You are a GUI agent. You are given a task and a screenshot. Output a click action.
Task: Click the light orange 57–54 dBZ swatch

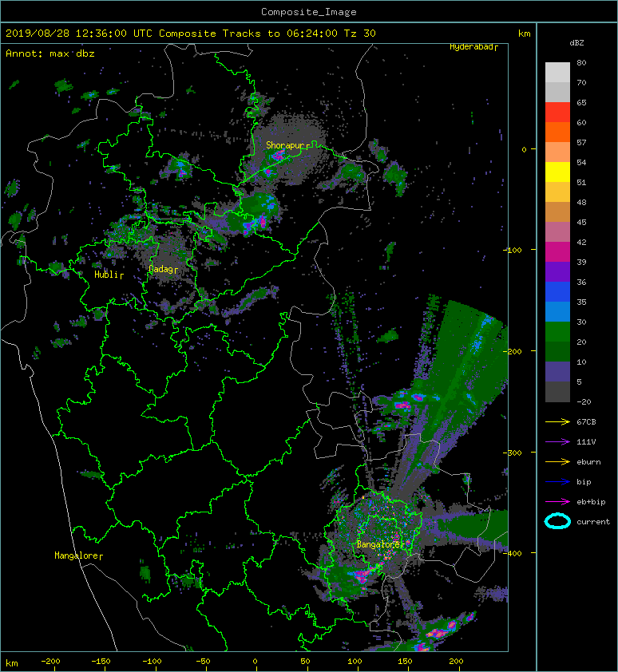point(557,152)
